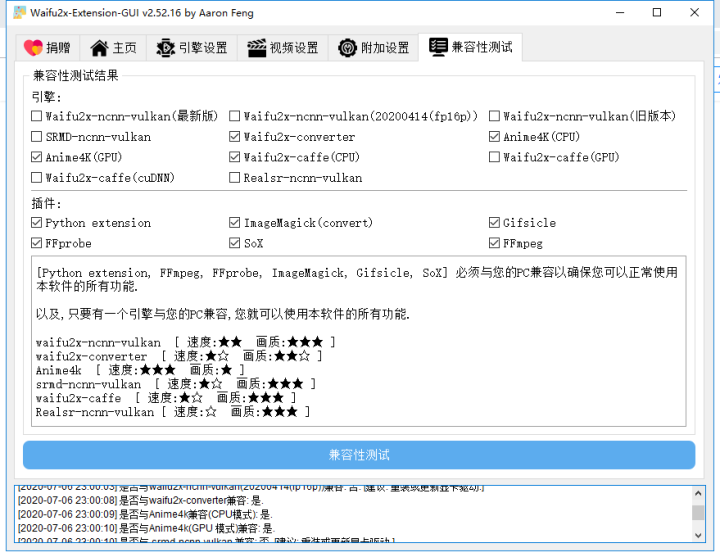
Task: Click the log scrollbar up arrow
Action: point(698,494)
